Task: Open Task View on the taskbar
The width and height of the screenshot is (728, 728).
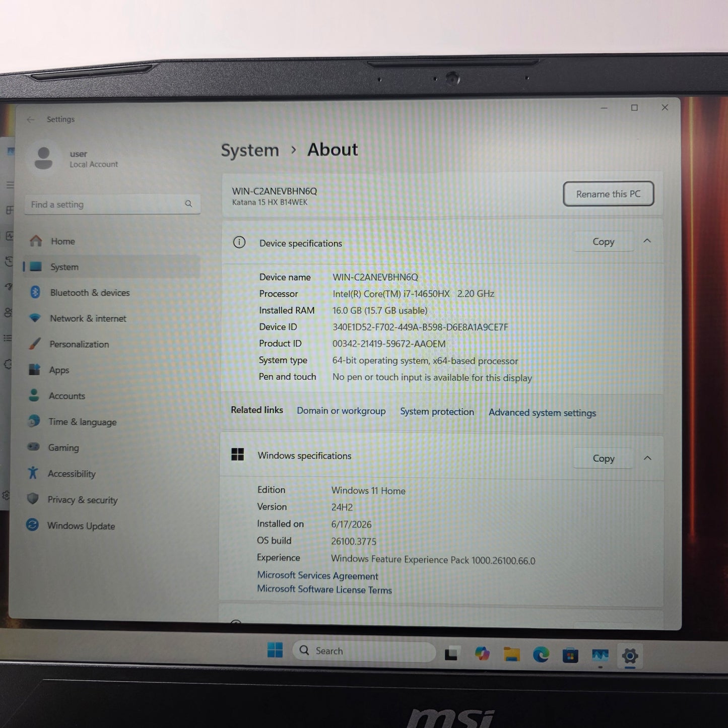Action: [x=451, y=653]
